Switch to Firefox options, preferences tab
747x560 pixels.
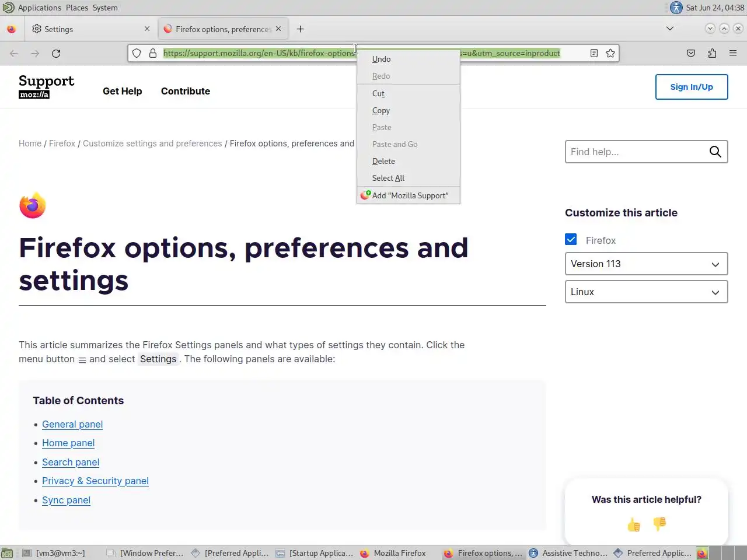click(224, 29)
